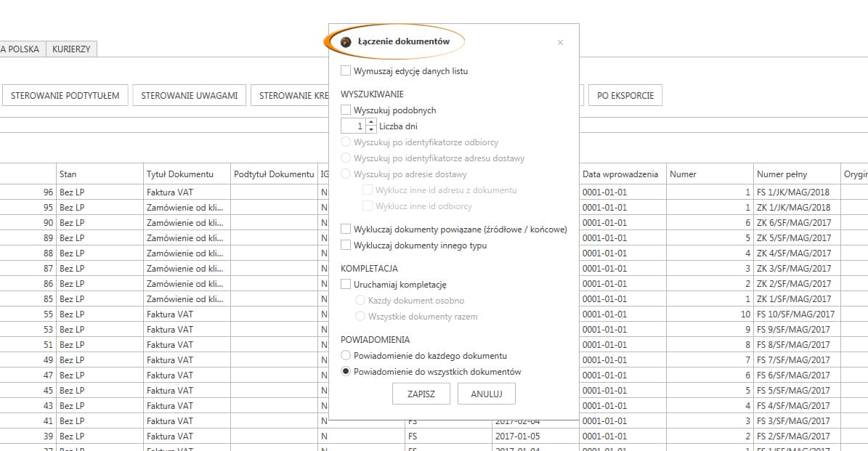This screenshot has height=451, width=868.
Task: Select cell FS 3/SF/MAG/2017
Action: point(797,420)
